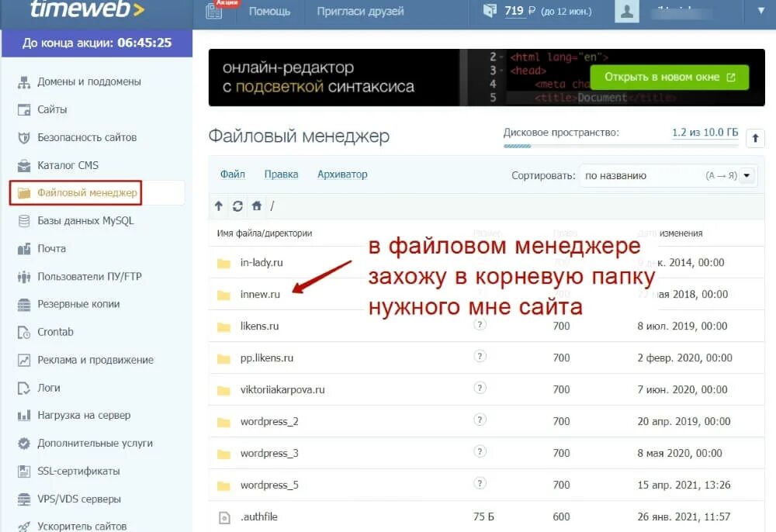Refresh the file list

point(237,206)
